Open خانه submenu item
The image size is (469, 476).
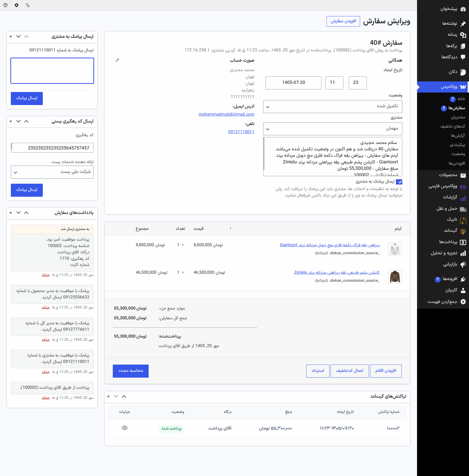pyautogui.click(x=461, y=99)
